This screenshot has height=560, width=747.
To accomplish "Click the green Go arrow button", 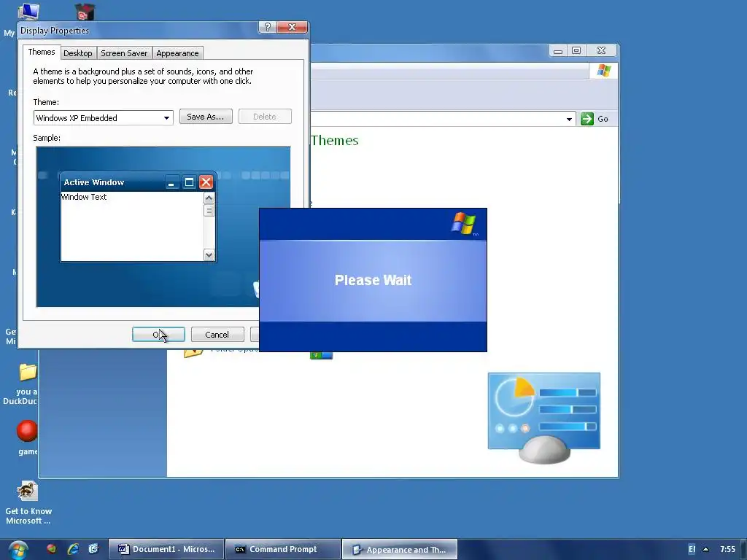I will click(x=587, y=119).
